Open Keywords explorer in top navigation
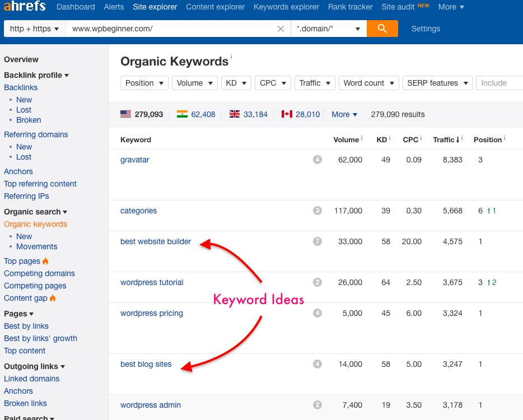This screenshot has height=420, width=523. (x=286, y=7)
